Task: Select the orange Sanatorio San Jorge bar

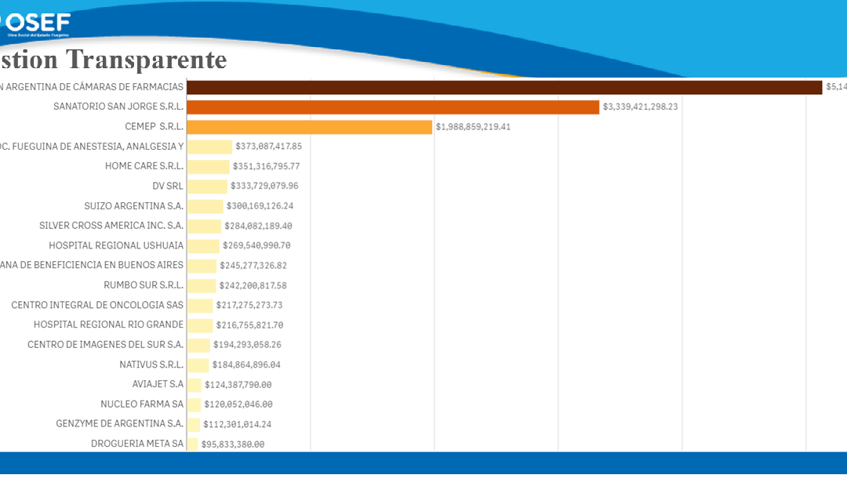Action: [393, 107]
